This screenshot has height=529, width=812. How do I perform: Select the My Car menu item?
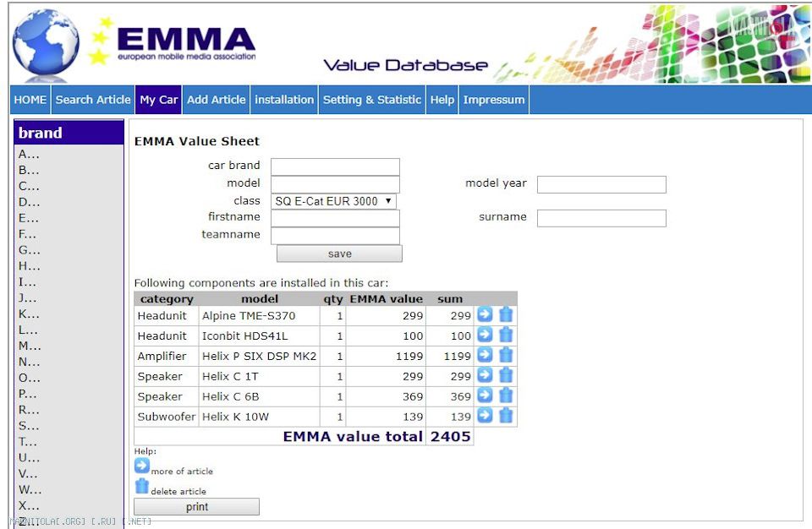158,100
